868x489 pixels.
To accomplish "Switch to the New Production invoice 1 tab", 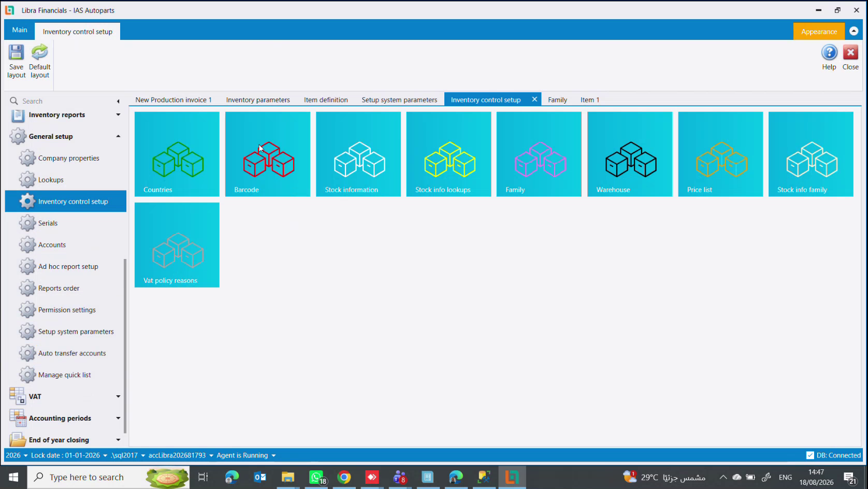I will pyautogui.click(x=173, y=100).
